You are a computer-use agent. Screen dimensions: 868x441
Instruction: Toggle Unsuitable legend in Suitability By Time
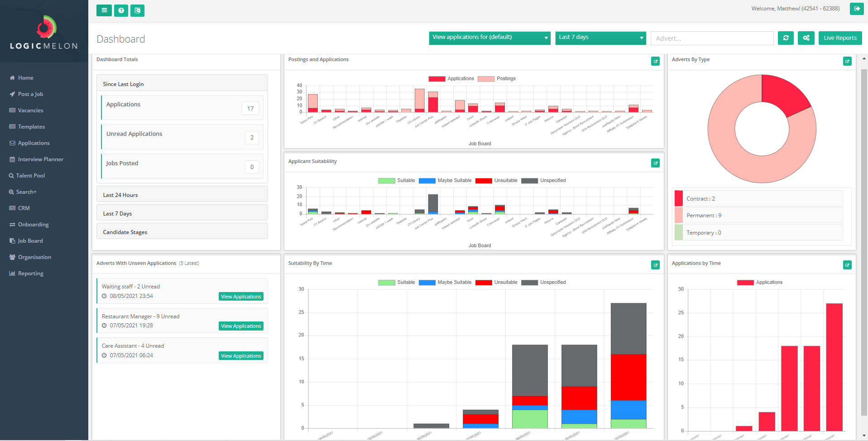point(496,283)
